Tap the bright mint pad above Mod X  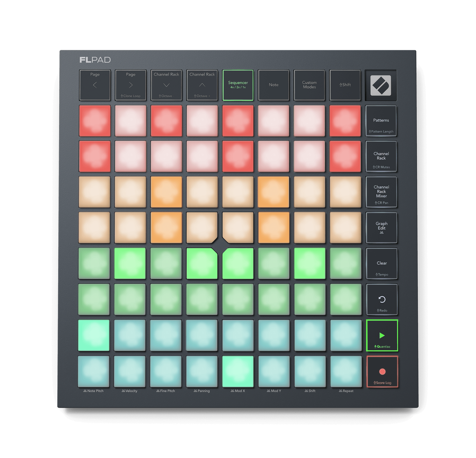(x=238, y=371)
